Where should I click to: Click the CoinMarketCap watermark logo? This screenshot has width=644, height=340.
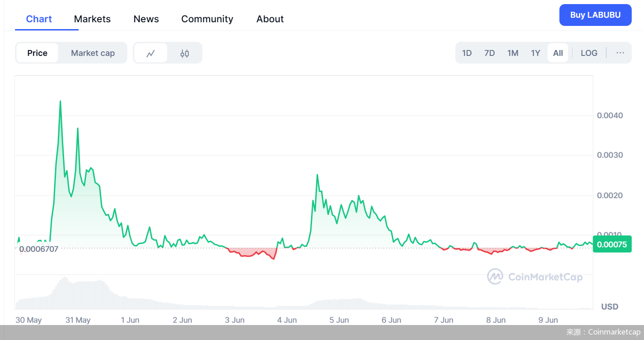pos(535,277)
